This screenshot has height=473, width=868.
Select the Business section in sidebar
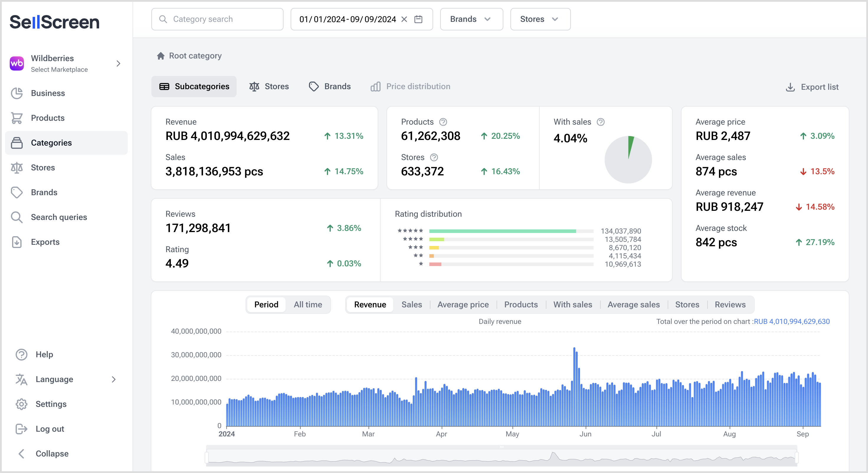pos(48,93)
